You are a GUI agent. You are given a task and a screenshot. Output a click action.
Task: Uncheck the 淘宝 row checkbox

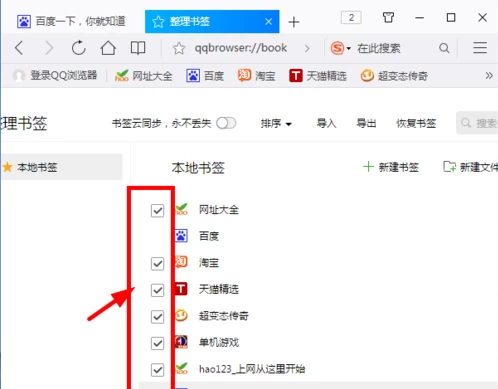(x=157, y=264)
